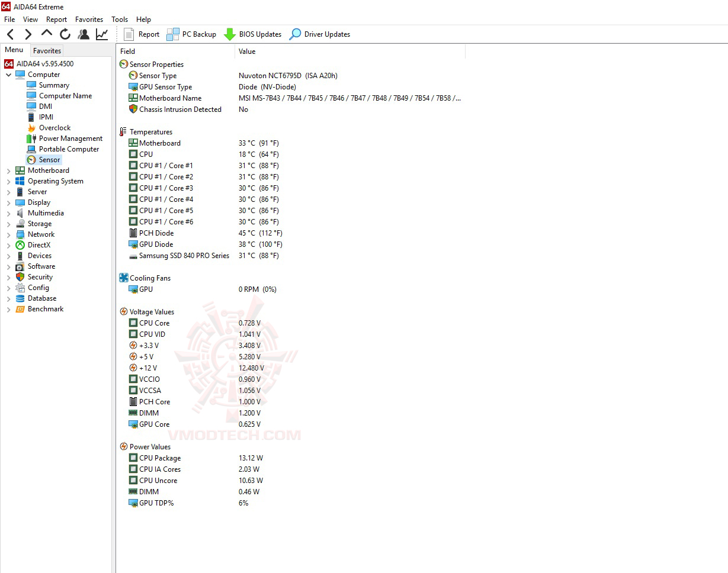The width and height of the screenshot is (728, 573).
Task: Open the user manager toolbar icon
Action: tap(84, 34)
